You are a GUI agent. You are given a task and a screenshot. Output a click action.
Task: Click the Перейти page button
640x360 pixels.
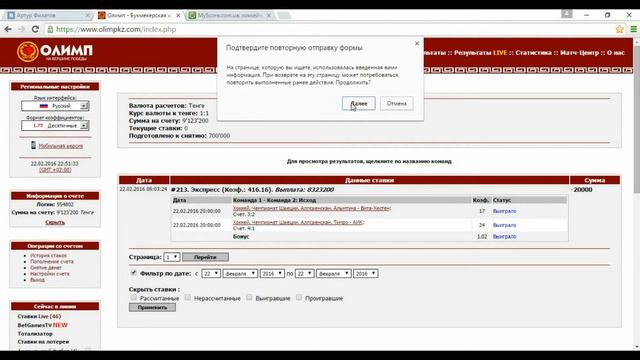point(205,257)
